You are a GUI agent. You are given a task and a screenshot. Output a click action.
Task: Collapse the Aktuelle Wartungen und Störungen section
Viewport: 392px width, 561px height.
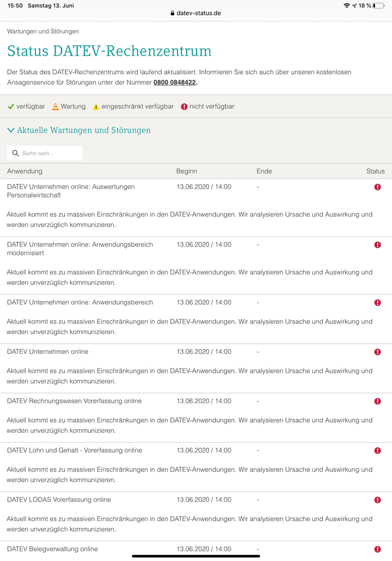point(79,130)
